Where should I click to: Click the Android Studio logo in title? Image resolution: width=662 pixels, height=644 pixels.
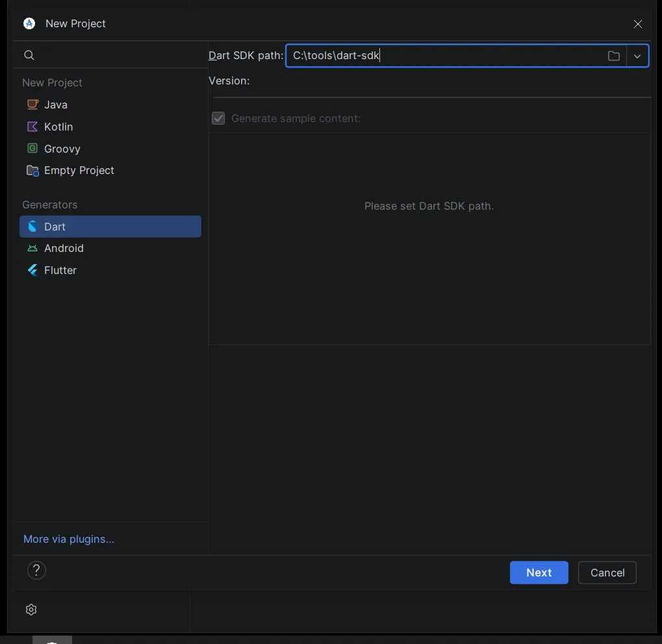tap(29, 23)
